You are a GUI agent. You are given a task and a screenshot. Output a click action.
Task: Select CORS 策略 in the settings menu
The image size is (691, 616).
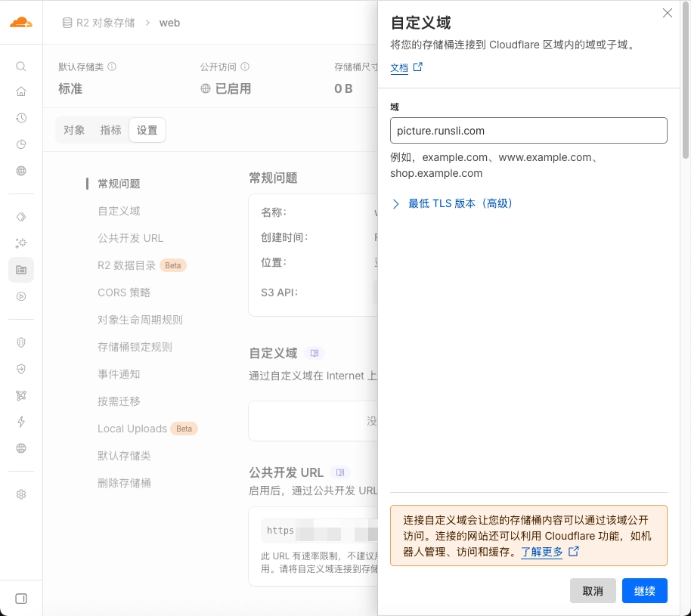coord(124,293)
